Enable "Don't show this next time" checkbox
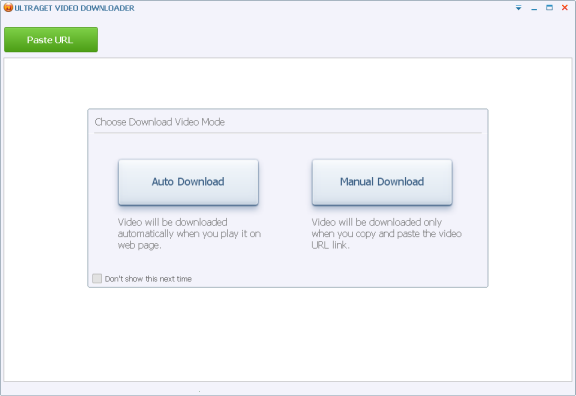The width and height of the screenshot is (576, 396). click(x=97, y=278)
